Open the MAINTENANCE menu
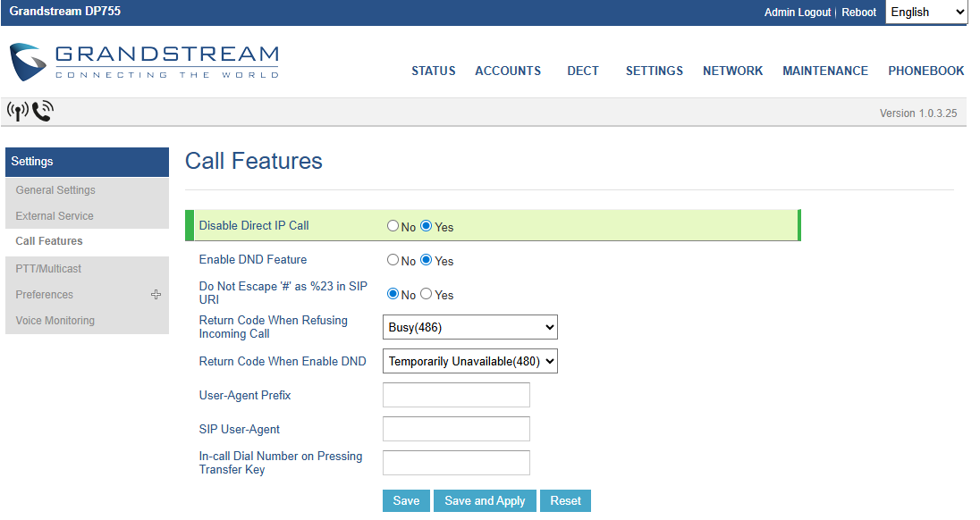 click(824, 71)
